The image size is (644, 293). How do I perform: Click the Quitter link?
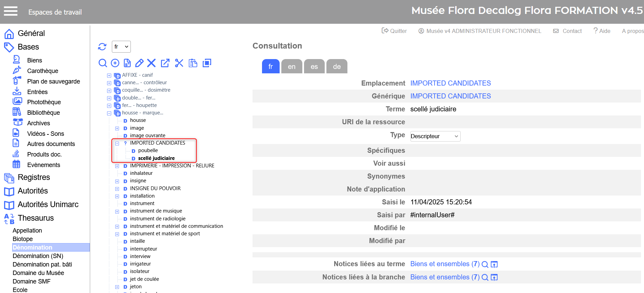(394, 31)
